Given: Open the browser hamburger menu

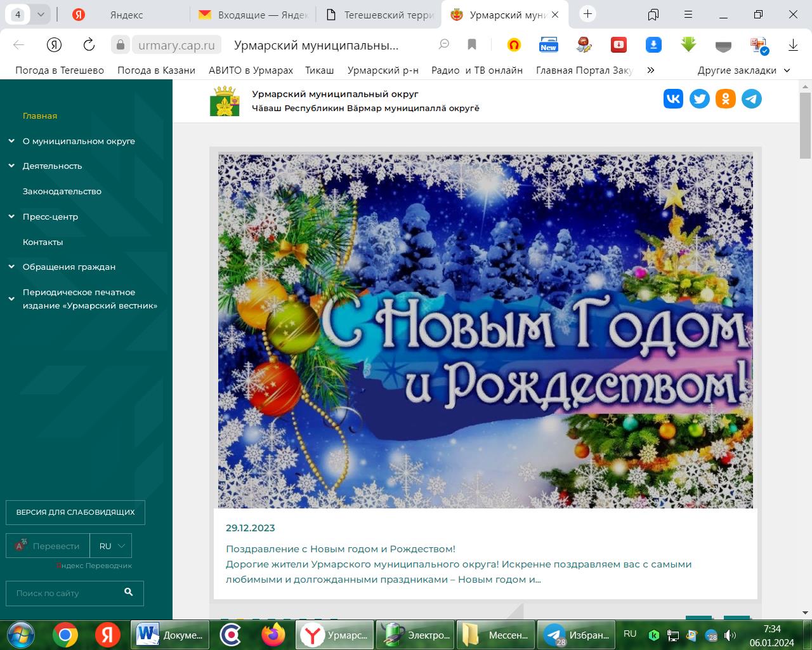Looking at the screenshot, I should point(688,14).
